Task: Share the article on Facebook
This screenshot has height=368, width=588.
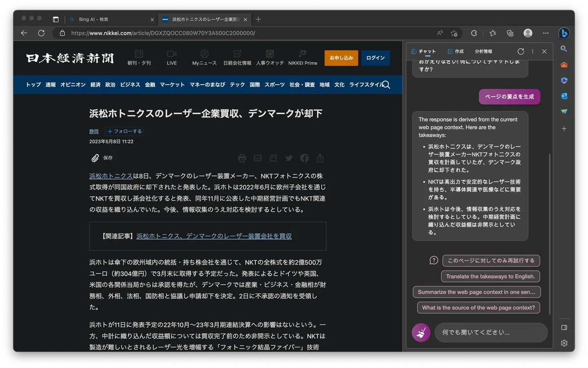Action: 304,158
